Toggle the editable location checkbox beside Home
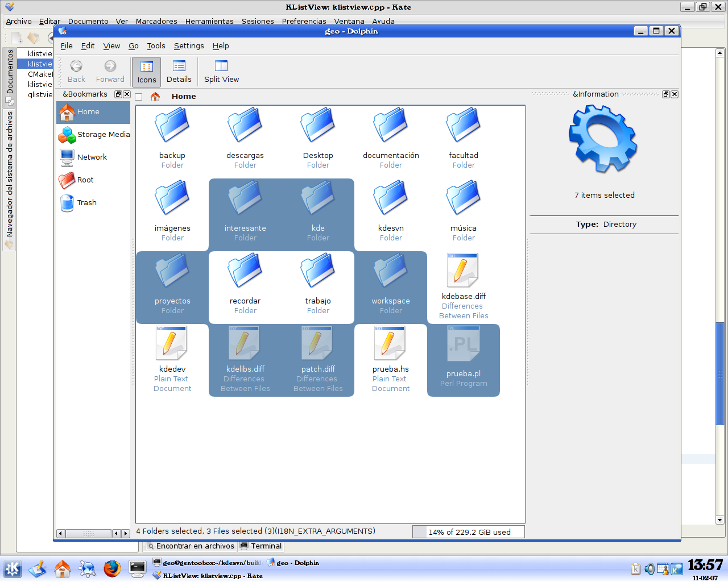The image size is (728, 582). 139,97
